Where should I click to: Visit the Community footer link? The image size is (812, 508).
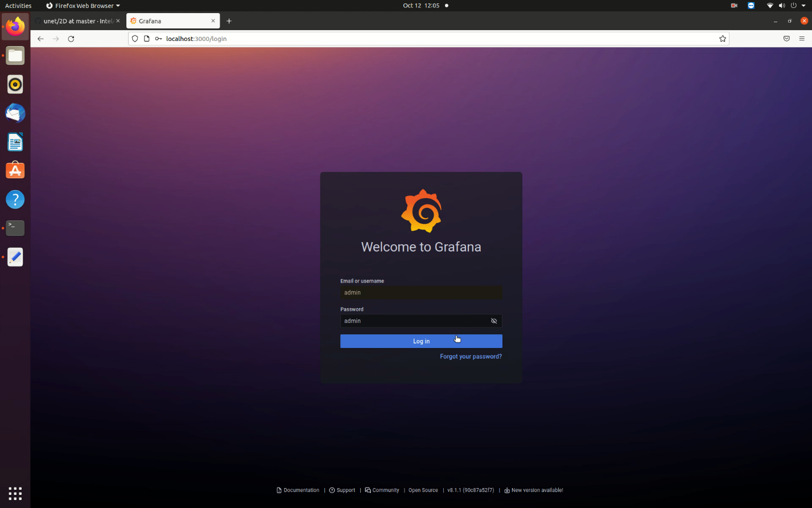click(x=382, y=490)
